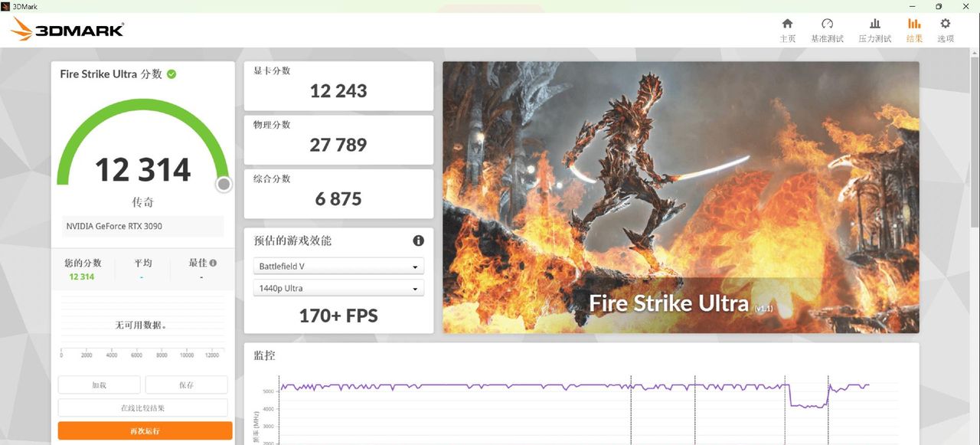
Task: Click the Fire Strike Ultra 分数 title
Action: 111,74
